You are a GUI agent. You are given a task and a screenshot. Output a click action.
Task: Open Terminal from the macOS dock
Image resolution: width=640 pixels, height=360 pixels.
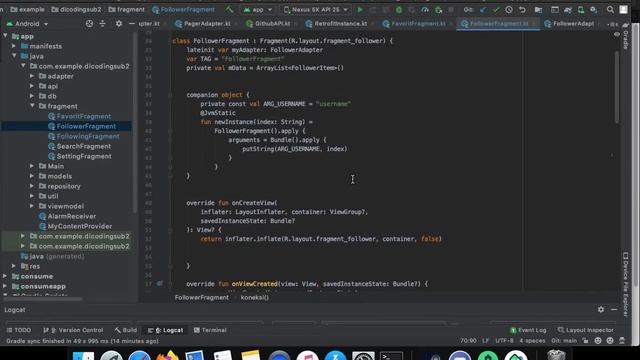pyautogui.click(x=391, y=355)
